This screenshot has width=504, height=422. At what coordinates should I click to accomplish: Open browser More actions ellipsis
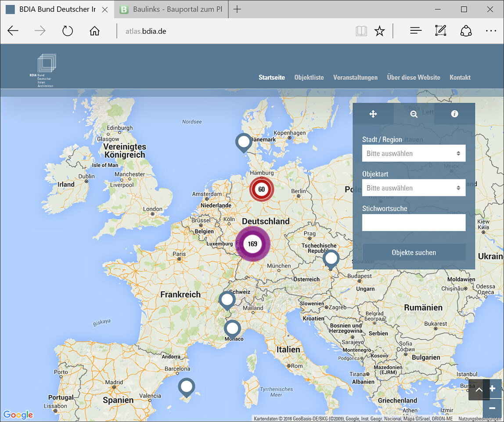491,31
